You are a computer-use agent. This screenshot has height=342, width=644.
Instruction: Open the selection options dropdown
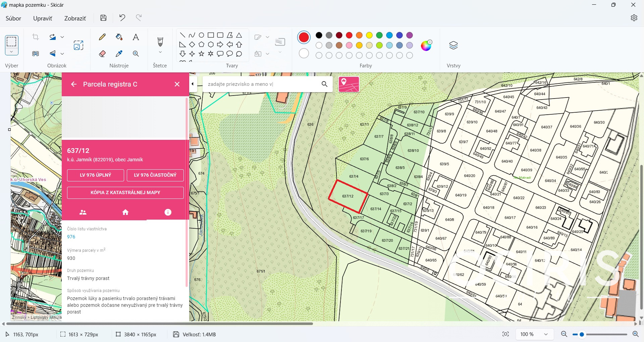pyautogui.click(x=11, y=52)
